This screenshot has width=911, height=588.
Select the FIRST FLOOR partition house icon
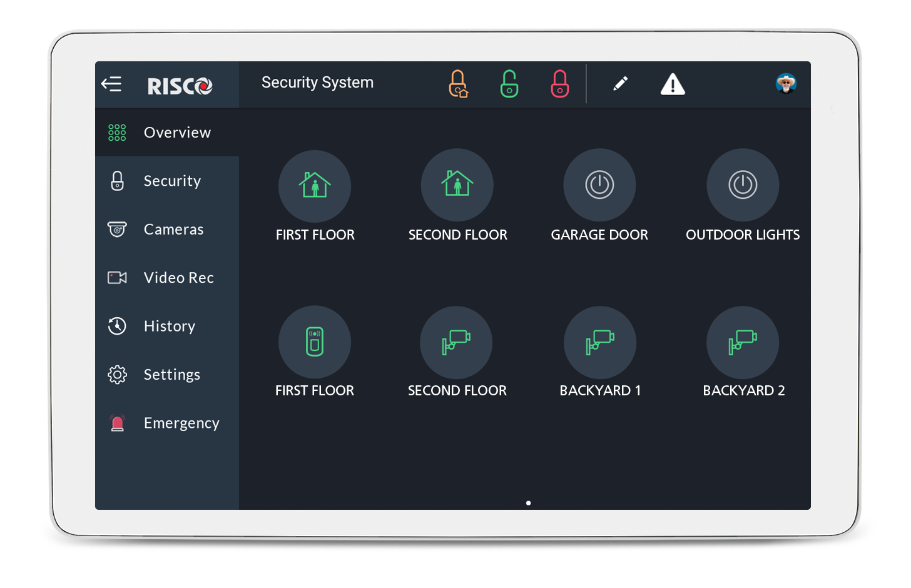click(x=315, y=185)
